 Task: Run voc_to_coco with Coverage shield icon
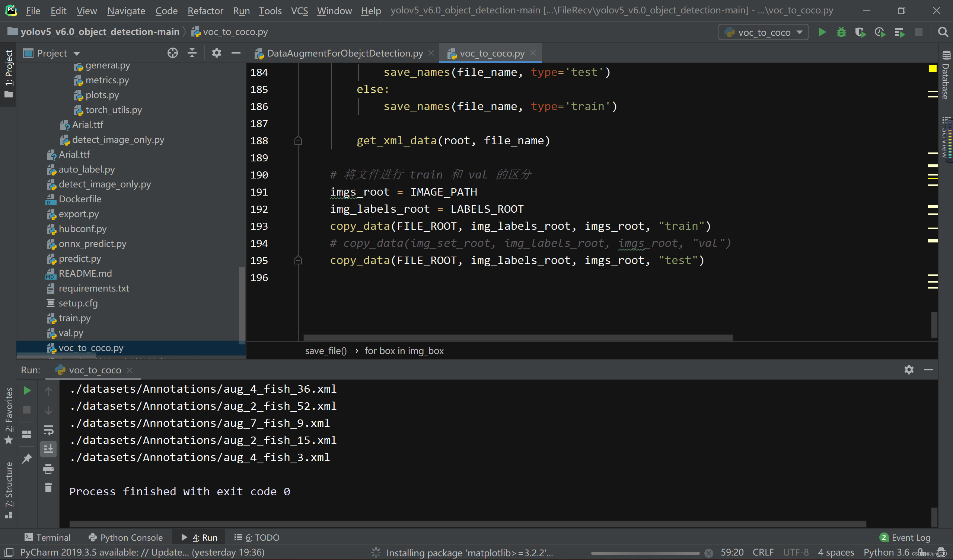click(860, 32)
